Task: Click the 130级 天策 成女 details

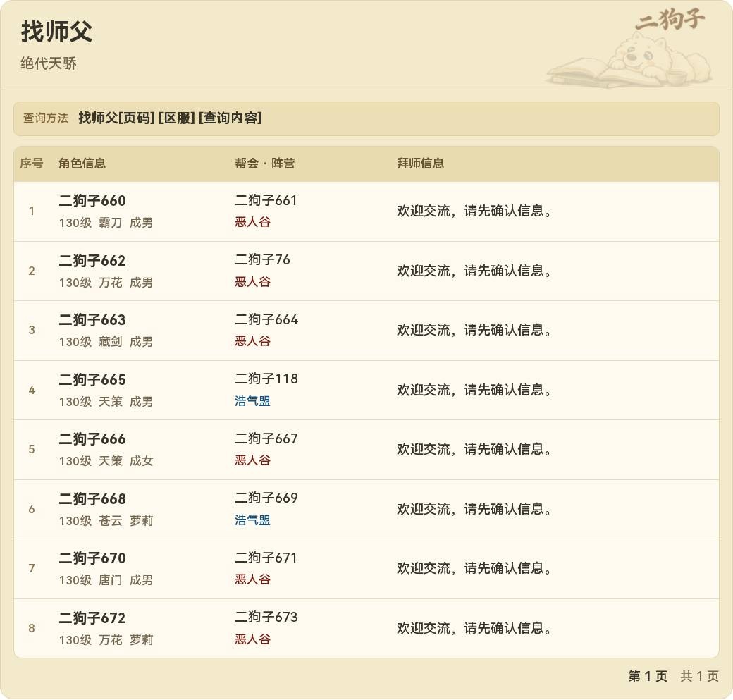Action: coord(106,461)
